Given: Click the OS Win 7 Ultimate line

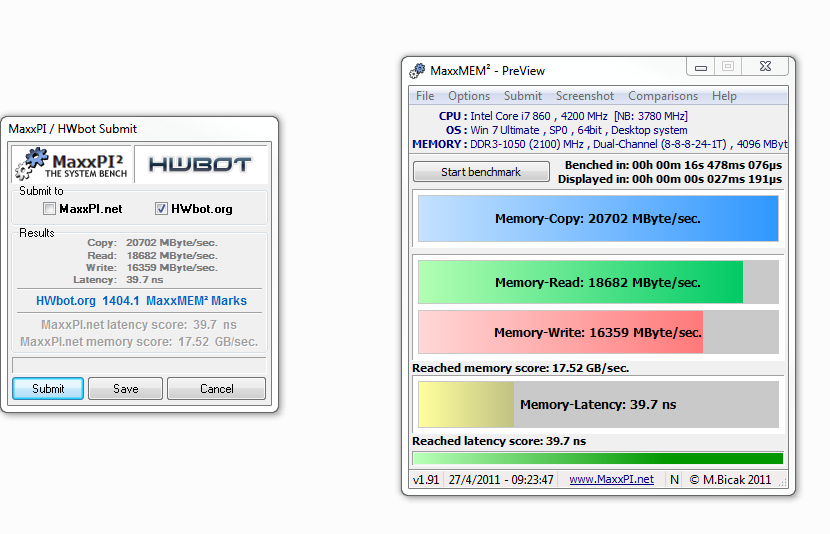Looking at the screenshot, I should (x=566, y=130).
